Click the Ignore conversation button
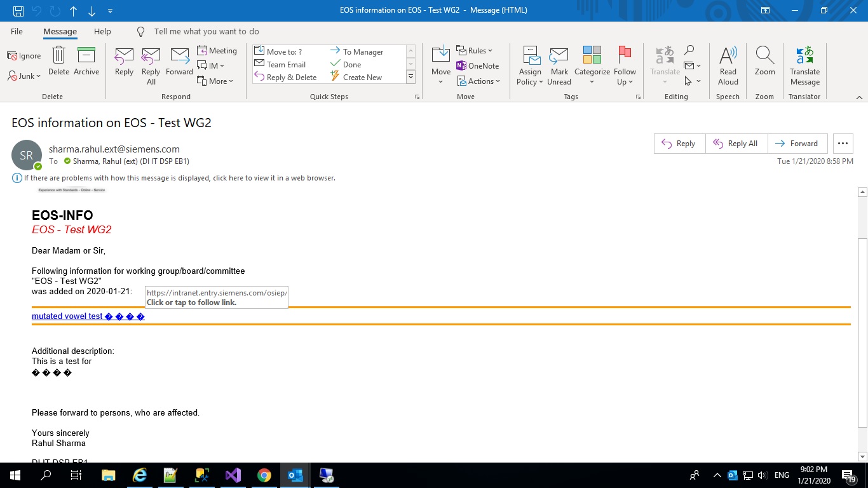Viewport: 868px width, 488px height. click(x=24, y=56)
